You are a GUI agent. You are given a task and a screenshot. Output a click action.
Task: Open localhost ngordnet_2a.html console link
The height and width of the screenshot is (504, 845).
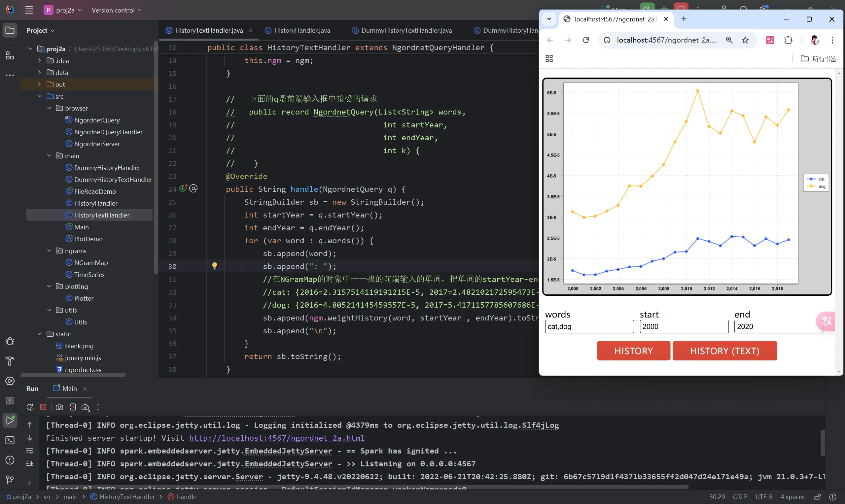(x=277, y=438)
